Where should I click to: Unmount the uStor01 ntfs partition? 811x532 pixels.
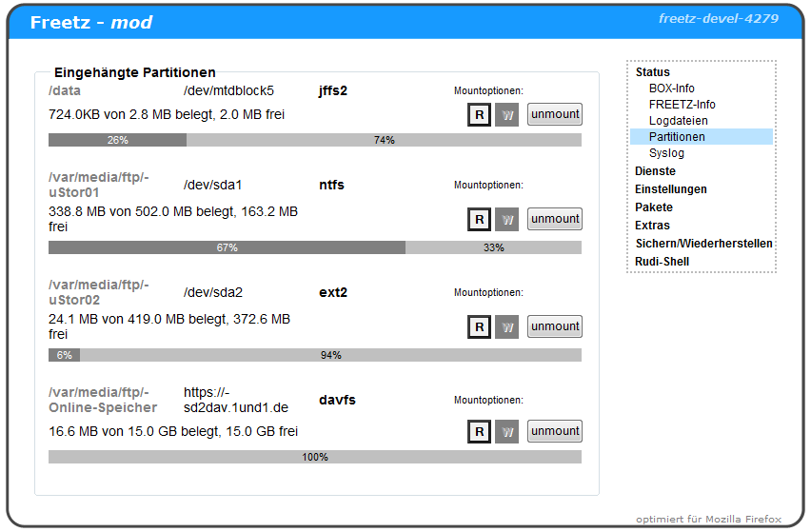[555, 219]
